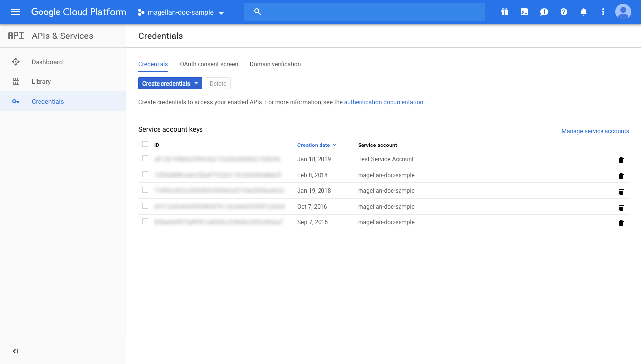
Task: Sort by the Creation date column
Action: [x=317, y=145]
